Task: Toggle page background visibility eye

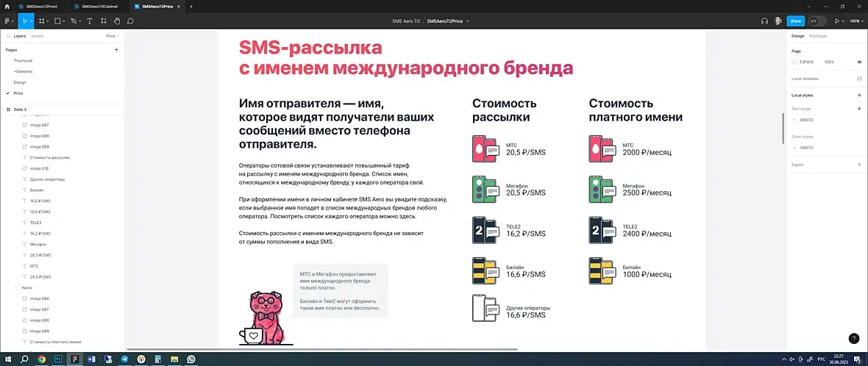Action: 859,62
